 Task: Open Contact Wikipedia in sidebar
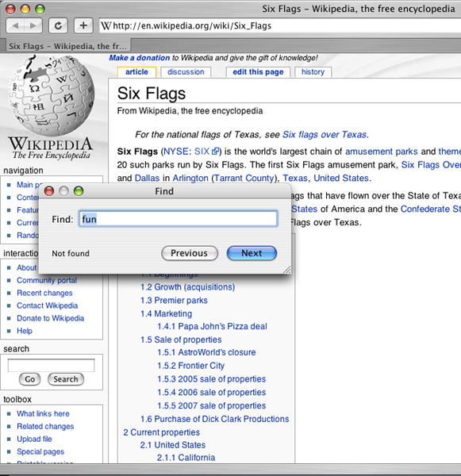pos(47,305)
